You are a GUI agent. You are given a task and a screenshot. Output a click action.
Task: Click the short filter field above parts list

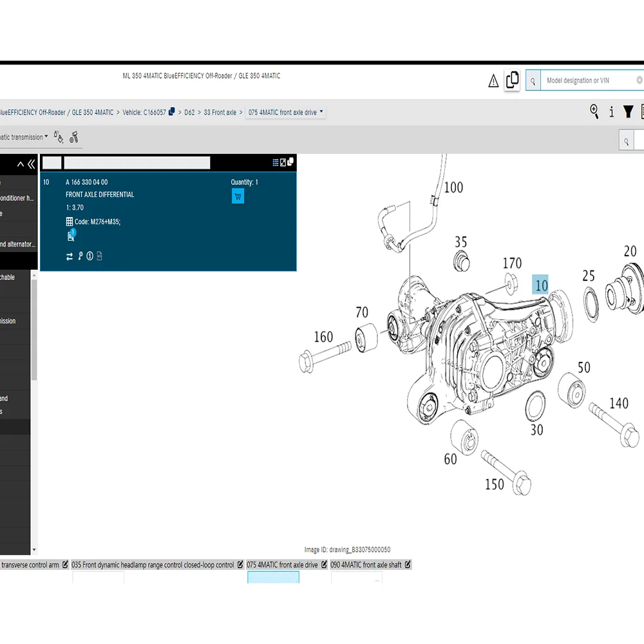pyautogui.click(x=52, y=163)
